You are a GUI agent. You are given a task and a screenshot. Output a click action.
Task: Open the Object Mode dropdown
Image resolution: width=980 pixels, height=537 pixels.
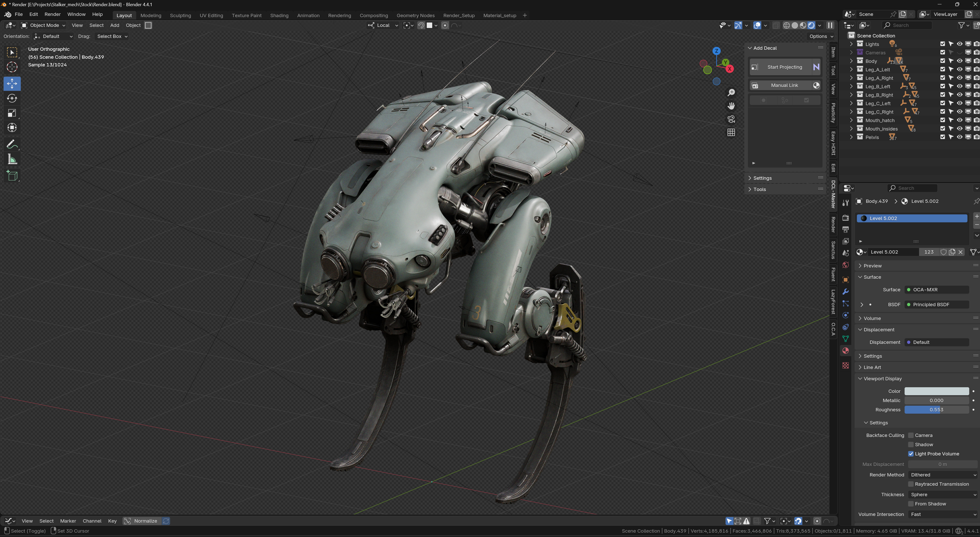43,25
